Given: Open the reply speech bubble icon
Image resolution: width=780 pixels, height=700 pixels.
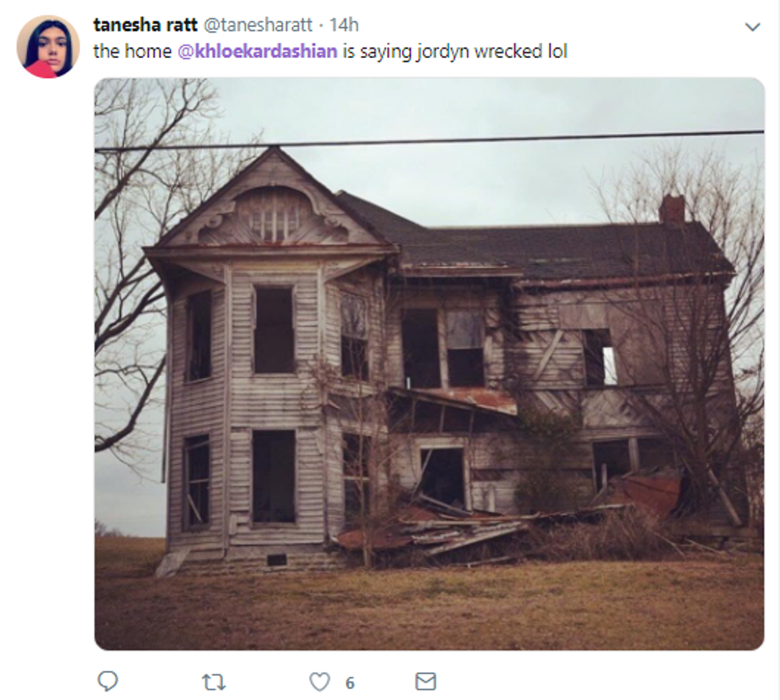Looking at the screenshot, I should (x=107, y=681).
